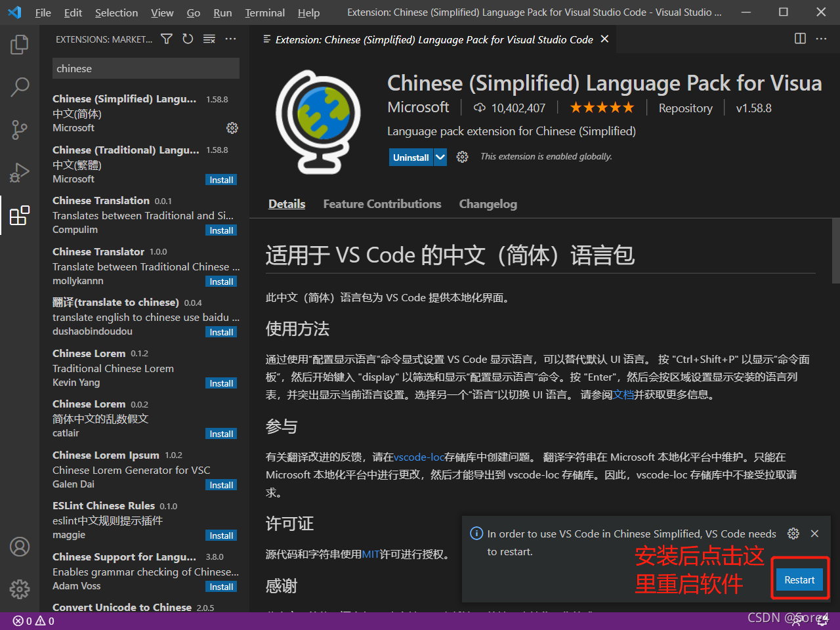Close the Chinese Language Pack extension tab
This screenshot has width=840, height=630.
(x=604, y=39)
